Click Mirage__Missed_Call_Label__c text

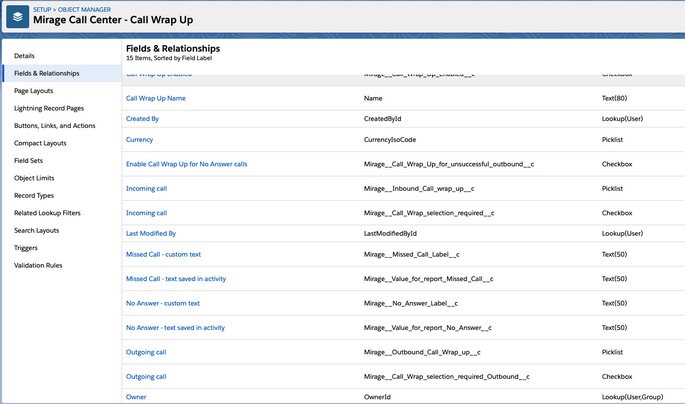[412, 254]
